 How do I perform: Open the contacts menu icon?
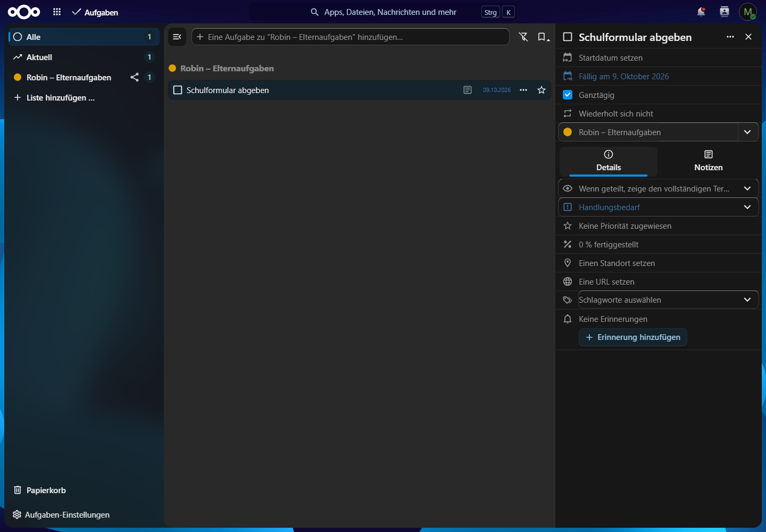tap(725, 12)
